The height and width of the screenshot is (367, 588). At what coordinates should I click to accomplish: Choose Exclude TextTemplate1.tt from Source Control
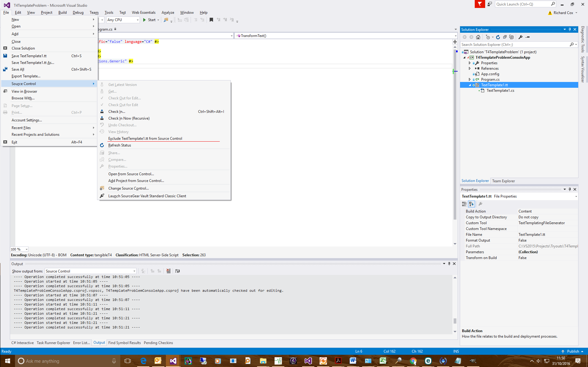pyautogui.click(x=145, y=139)
